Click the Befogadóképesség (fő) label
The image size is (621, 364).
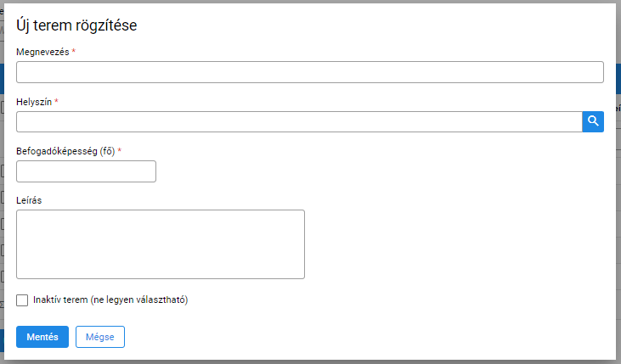click(x=65, y=151)
